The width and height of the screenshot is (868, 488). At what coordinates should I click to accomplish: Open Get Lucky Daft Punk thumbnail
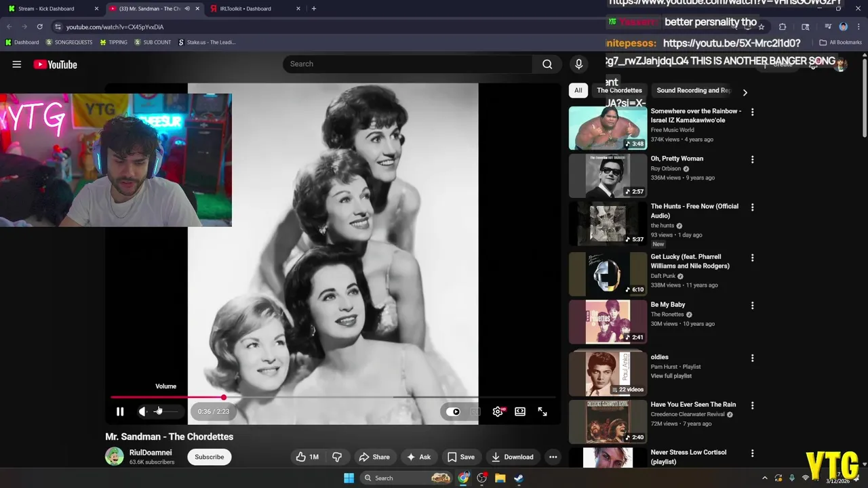click(608, 274)
